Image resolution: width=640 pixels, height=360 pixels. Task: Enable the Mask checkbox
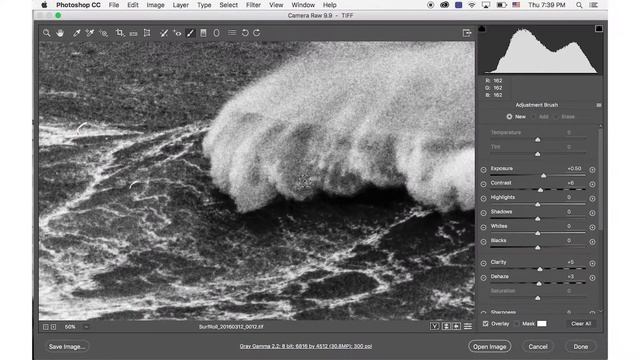[517, 324]
